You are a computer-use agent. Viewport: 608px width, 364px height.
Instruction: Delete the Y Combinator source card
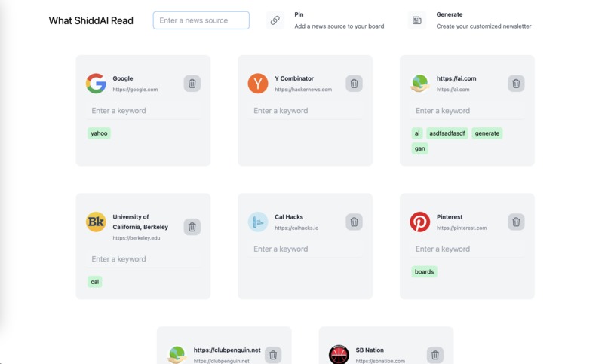coord(354,83)
